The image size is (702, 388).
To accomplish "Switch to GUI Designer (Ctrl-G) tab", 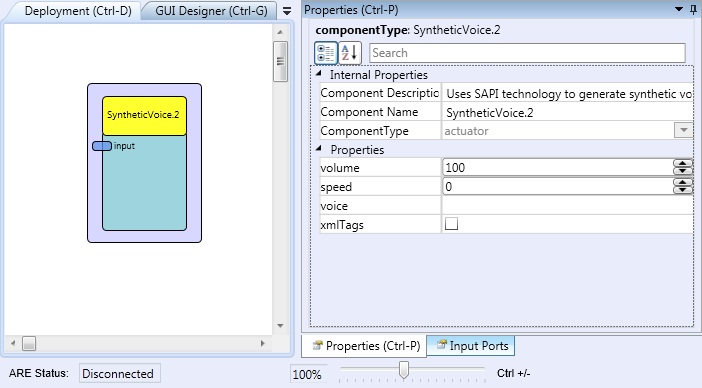I will tap(211, 11).
